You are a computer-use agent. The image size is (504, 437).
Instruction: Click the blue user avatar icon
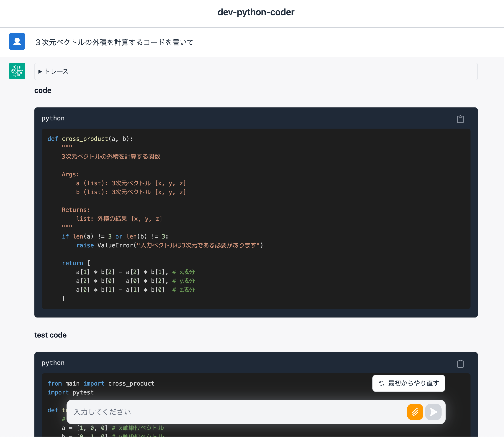tap(17, 41)
